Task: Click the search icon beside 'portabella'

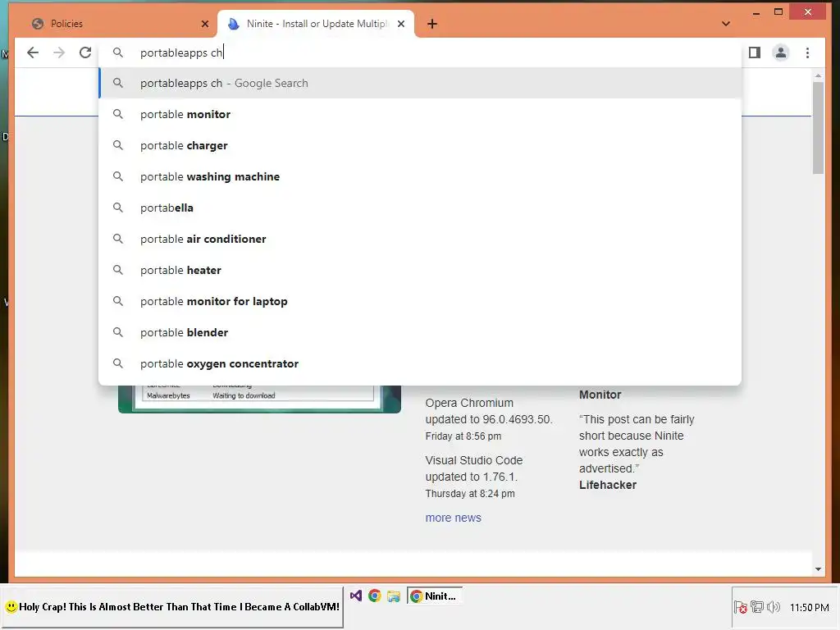Action: coord(118,208)
